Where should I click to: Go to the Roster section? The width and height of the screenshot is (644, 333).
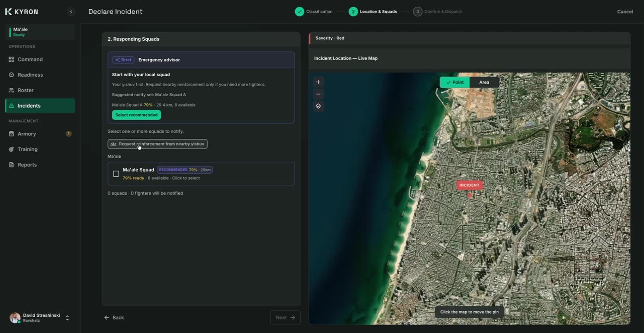click(x=40, y=90)
